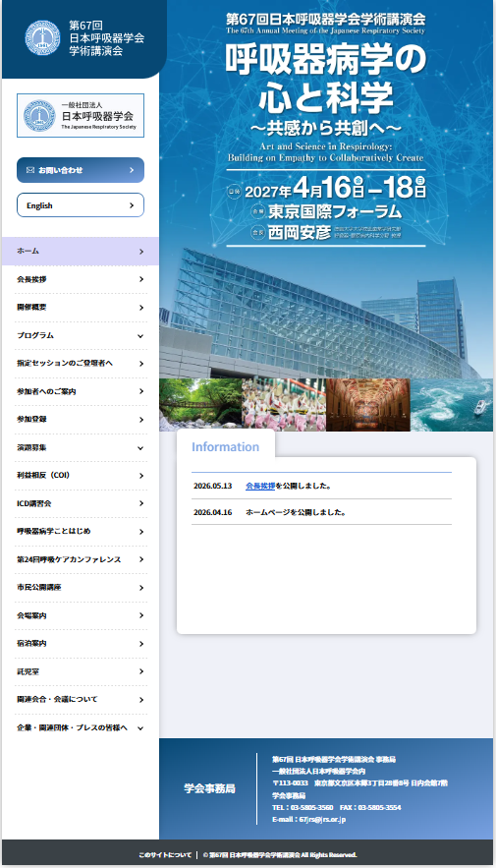Open 市民公開講座 menu item

[81, 587]
